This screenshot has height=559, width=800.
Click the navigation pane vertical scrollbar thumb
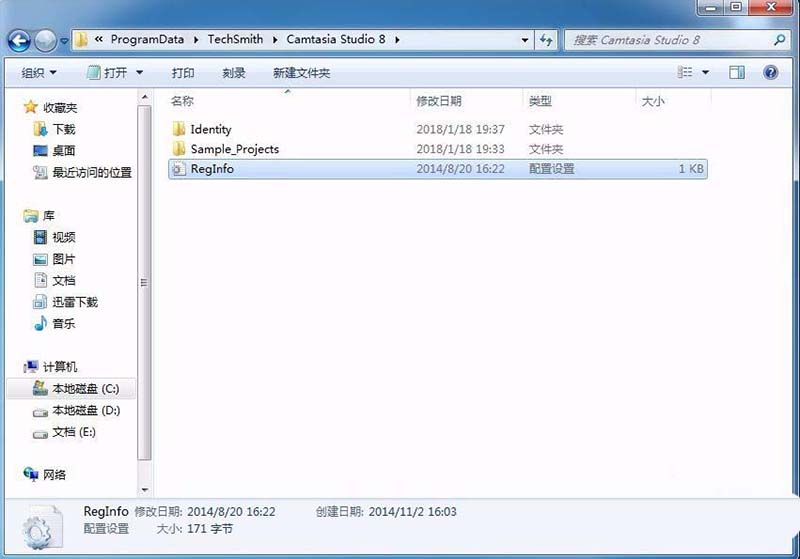(x=144, y=283)
